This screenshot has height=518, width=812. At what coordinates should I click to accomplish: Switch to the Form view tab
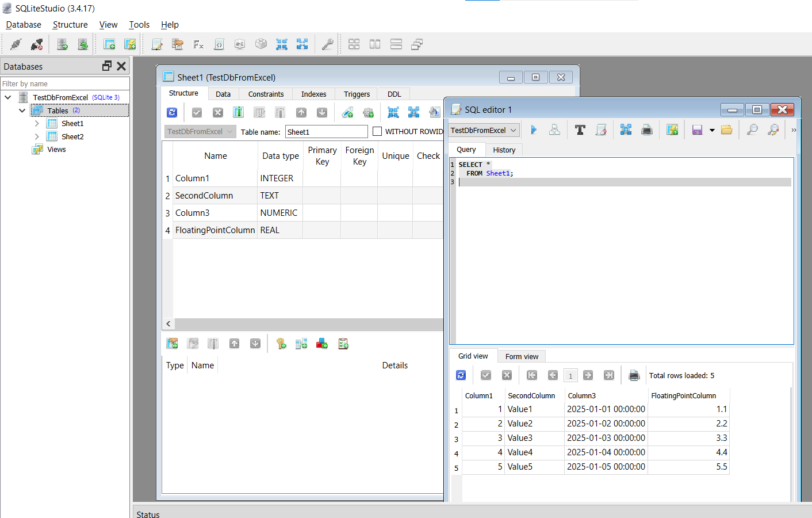522,356
